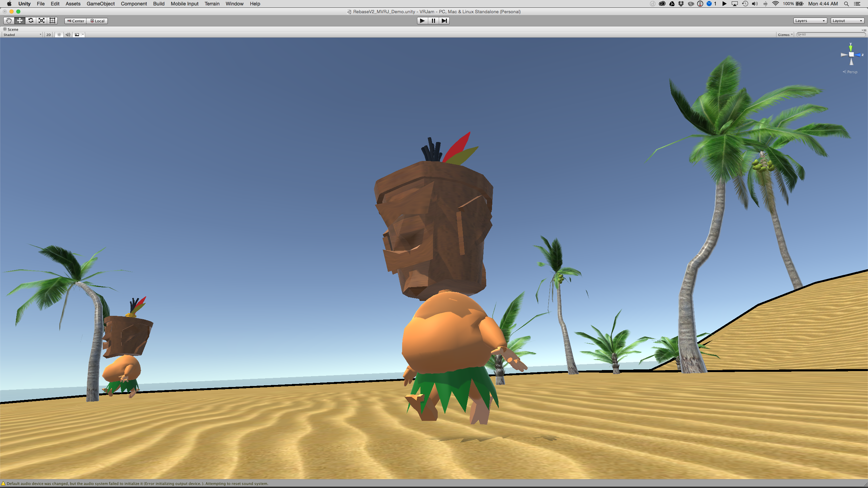Toggle the Local handle rotation button
This screenshot has height=488, width=868.
coord(97,21)
